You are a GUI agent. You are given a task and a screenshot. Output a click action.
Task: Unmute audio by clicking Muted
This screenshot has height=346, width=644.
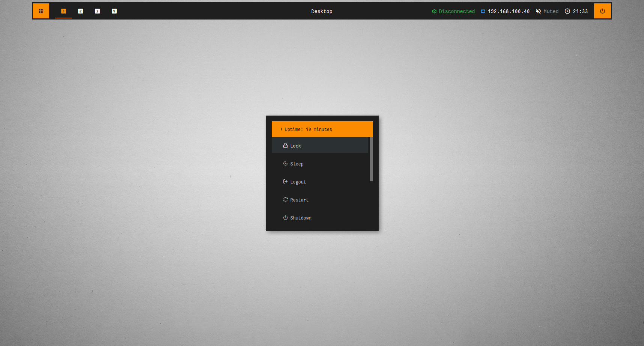click(551, 11)
